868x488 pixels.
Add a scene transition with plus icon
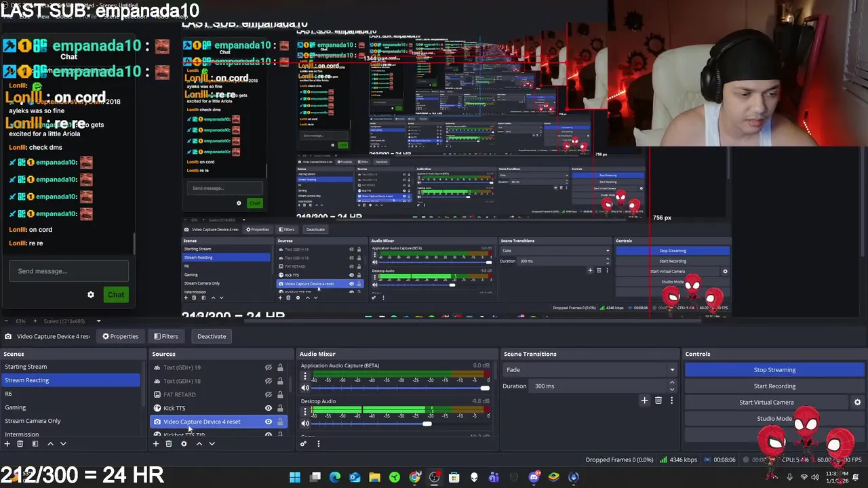point(644,401)
